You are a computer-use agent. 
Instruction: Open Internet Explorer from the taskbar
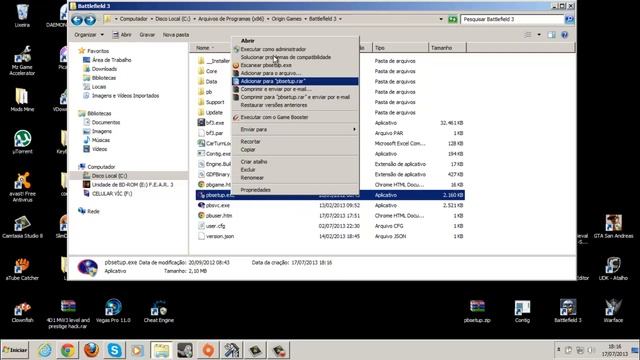click(x=45, y=350)
